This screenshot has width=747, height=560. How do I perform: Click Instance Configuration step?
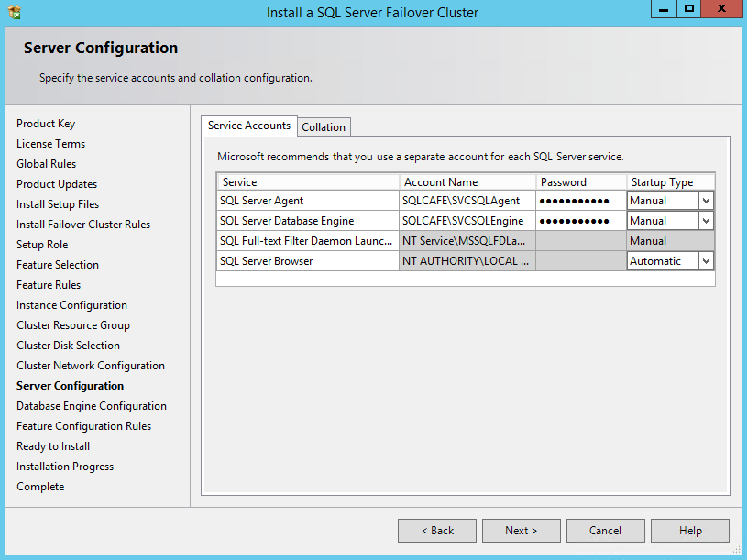[71, 305]
